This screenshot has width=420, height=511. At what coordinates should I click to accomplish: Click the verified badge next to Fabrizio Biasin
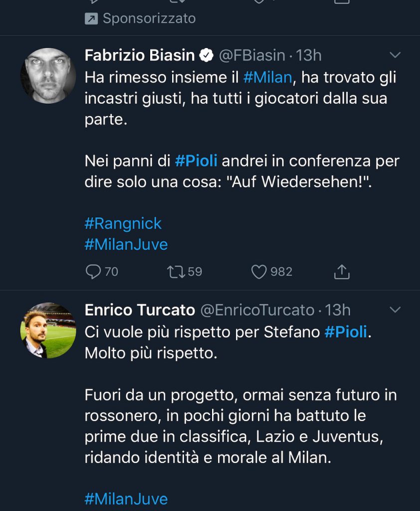pos(207,55)
